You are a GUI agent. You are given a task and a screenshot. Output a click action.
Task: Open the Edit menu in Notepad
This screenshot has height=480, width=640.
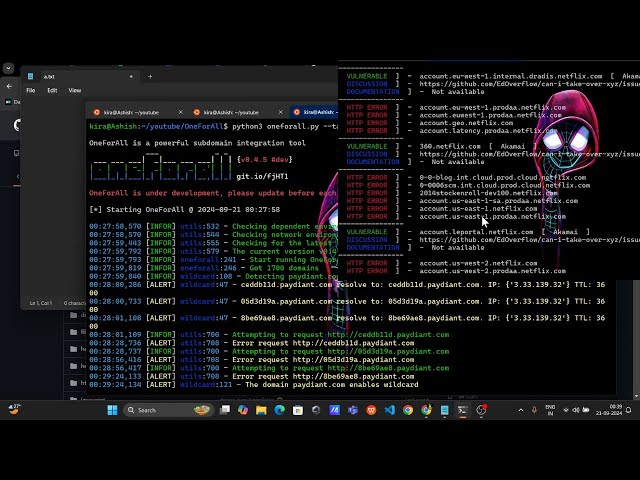click(52, 90)
